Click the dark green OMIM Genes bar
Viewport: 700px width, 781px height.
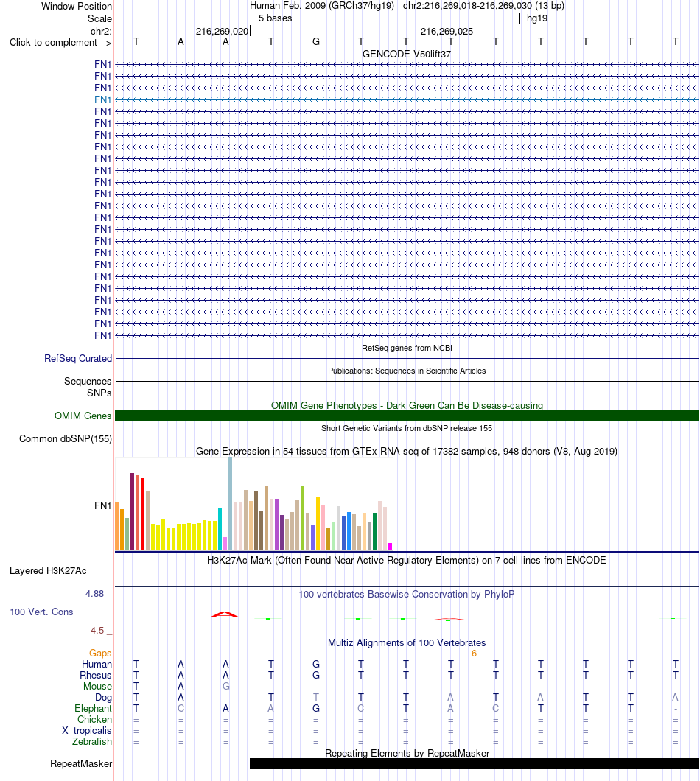[407, 416]
